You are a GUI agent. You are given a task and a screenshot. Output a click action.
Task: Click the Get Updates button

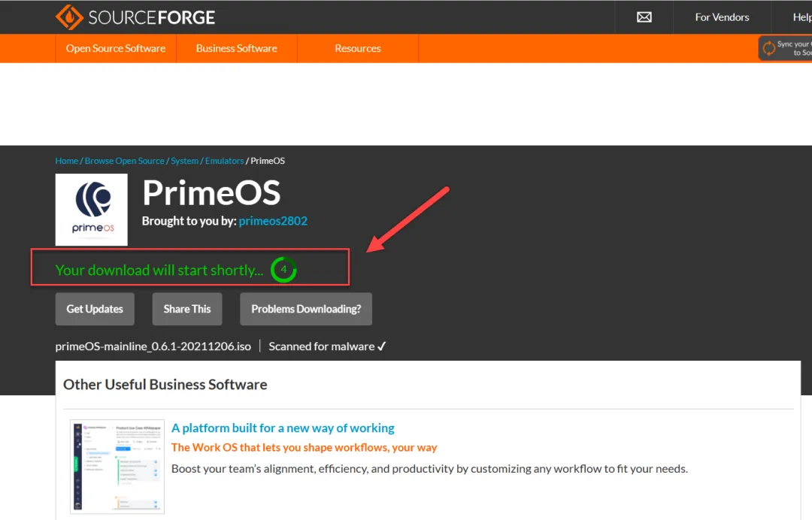pos(95,309)
